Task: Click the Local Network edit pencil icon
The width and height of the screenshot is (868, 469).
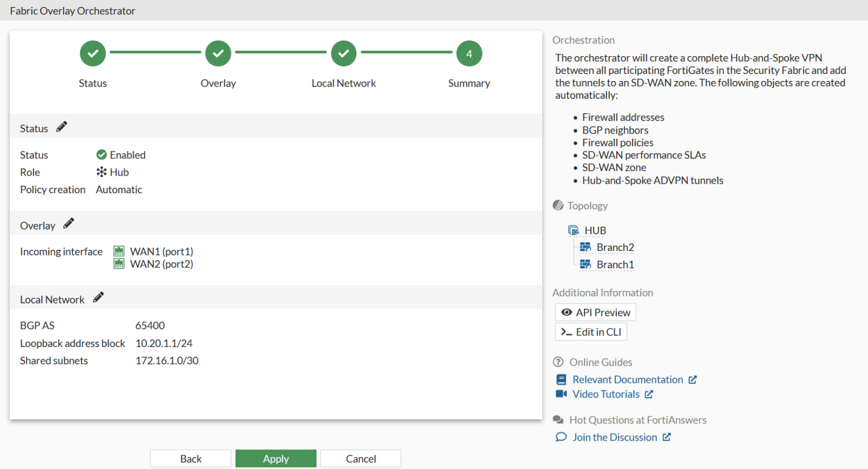Action: [98, 298]
